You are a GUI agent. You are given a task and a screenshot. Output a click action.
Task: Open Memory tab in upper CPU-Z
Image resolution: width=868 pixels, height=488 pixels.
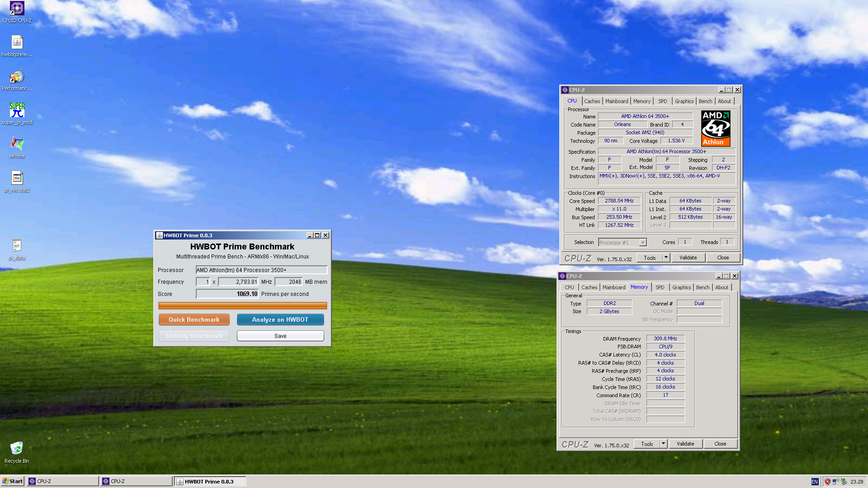coord(642,101)
